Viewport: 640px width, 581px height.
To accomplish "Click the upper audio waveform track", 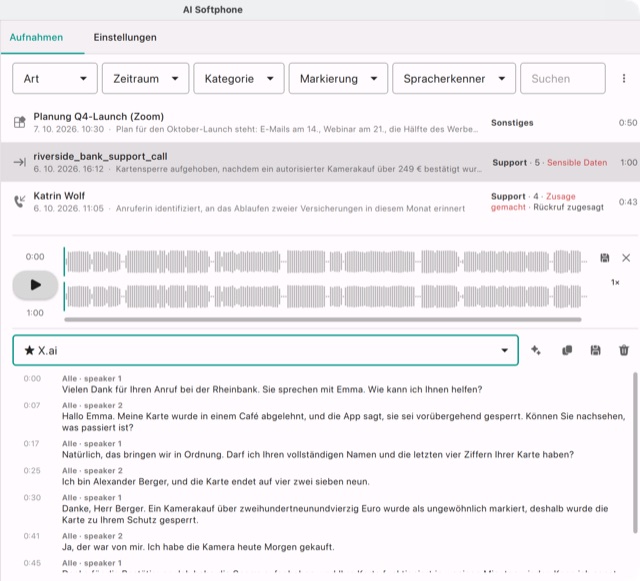I will tap(325, 261).
